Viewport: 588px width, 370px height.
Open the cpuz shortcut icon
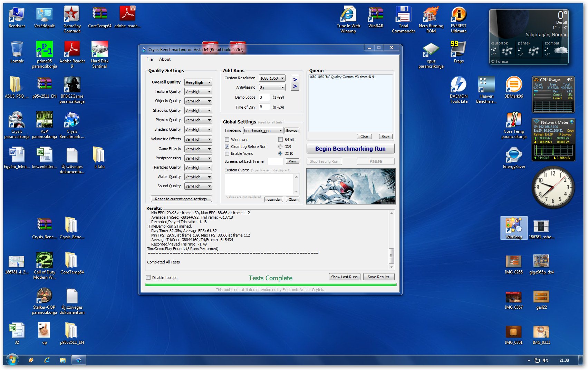click(431, 54)
